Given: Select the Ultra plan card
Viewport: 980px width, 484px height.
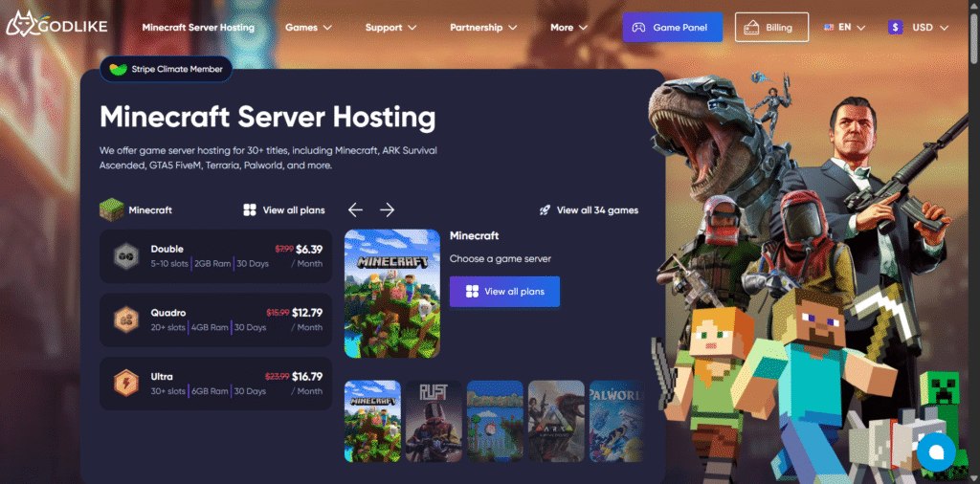Looking at the screenshot, I should [x=215, y=384].
